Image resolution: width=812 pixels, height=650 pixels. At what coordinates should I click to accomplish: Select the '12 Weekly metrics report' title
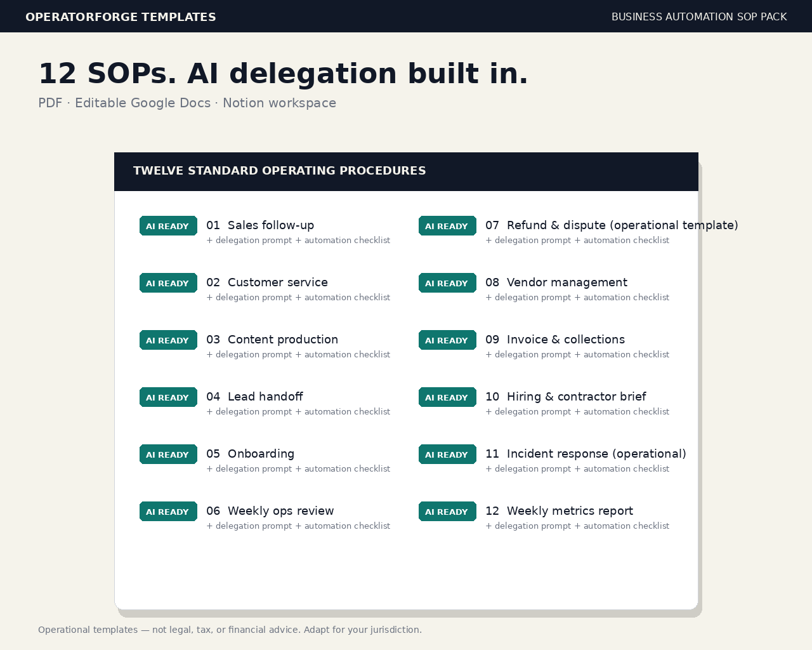click(559, 511)
